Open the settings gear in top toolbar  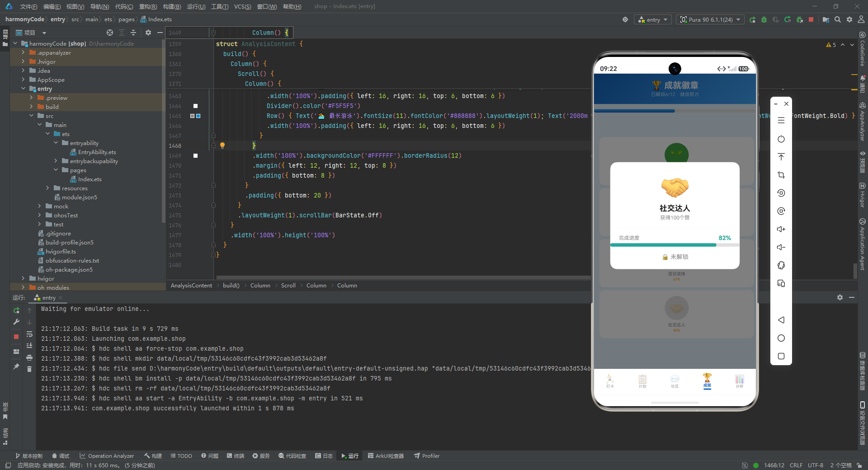pos(849,19)
